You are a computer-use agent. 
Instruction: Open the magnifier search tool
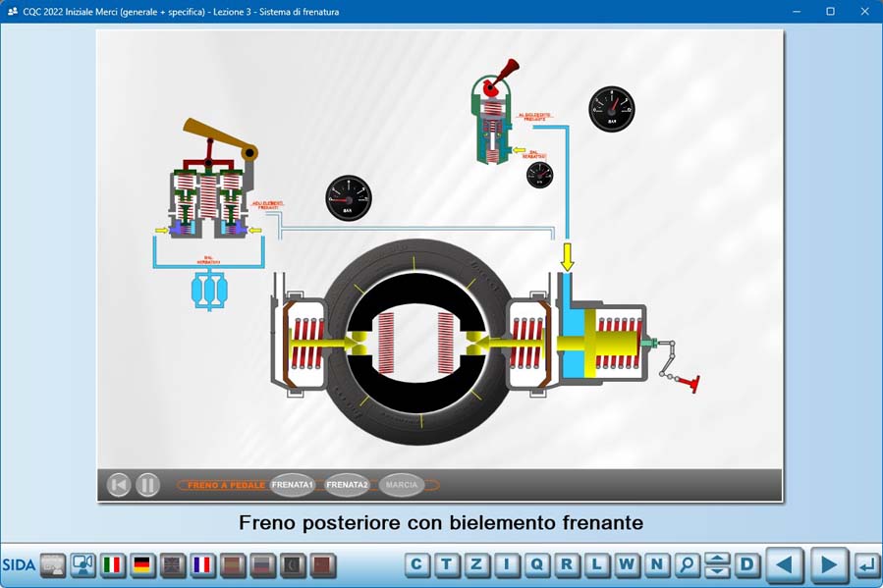pyautogui.click(x=688, y=565)
